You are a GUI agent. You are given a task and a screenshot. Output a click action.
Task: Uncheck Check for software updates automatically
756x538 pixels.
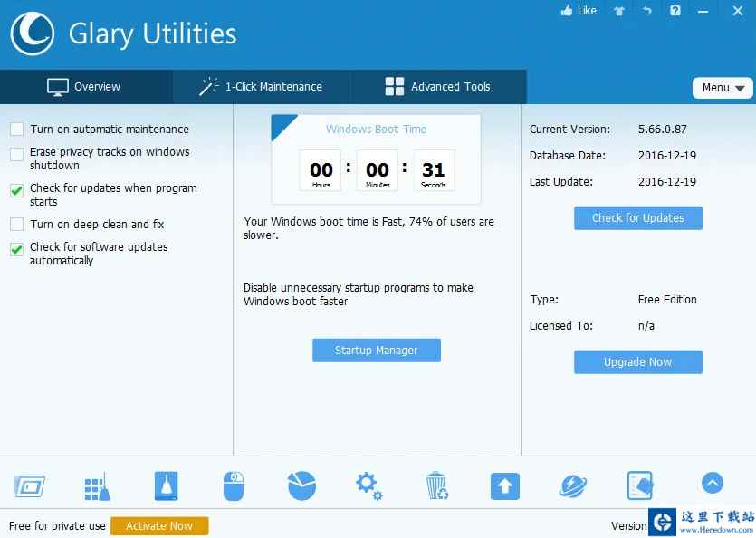tap(17, 249)
